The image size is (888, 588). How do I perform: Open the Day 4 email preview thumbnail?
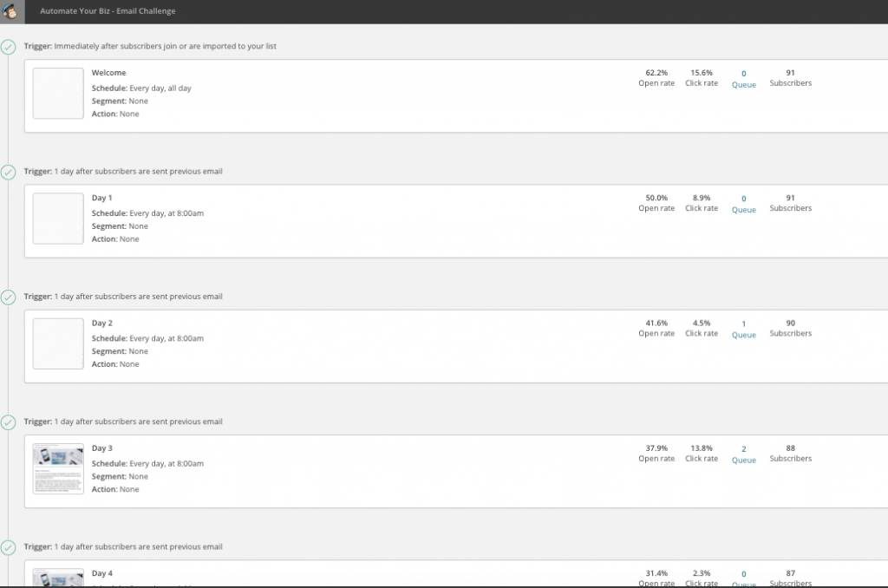tap(58, 578)
